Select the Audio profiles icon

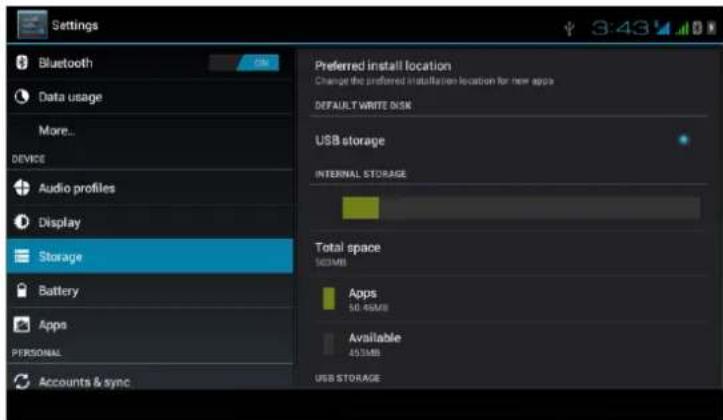[x=22, y=188]
